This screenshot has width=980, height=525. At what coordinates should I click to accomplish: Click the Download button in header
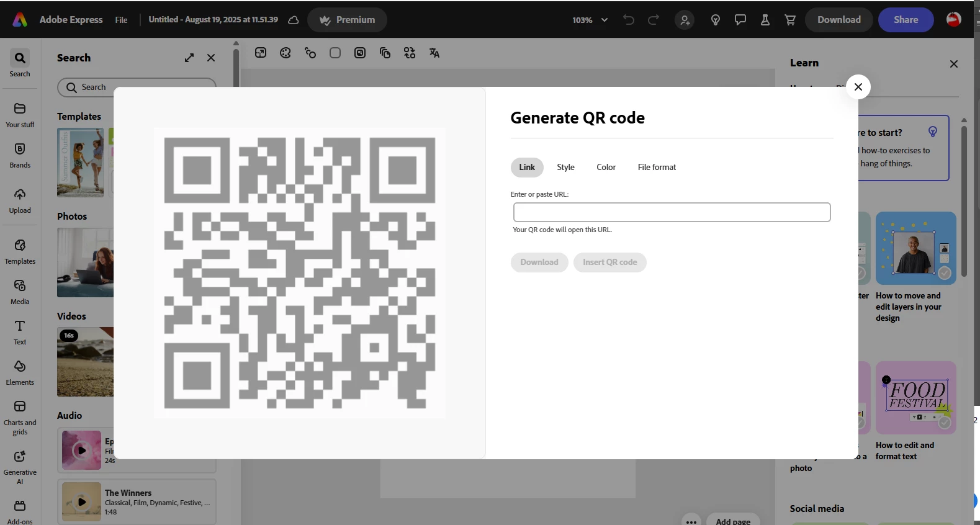point(839,20)
